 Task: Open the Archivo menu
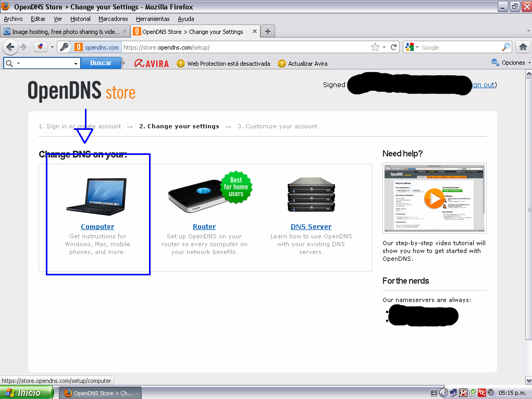tap(13, 19)
